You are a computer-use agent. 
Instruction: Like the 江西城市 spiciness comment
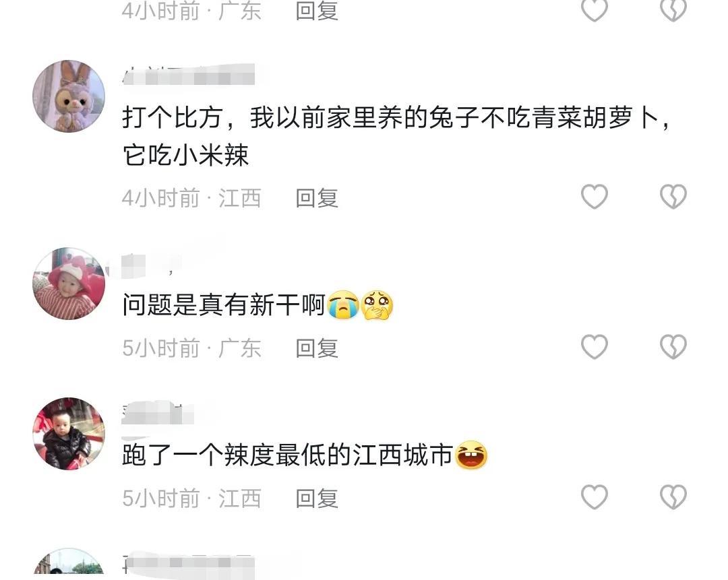coord(595,497)
